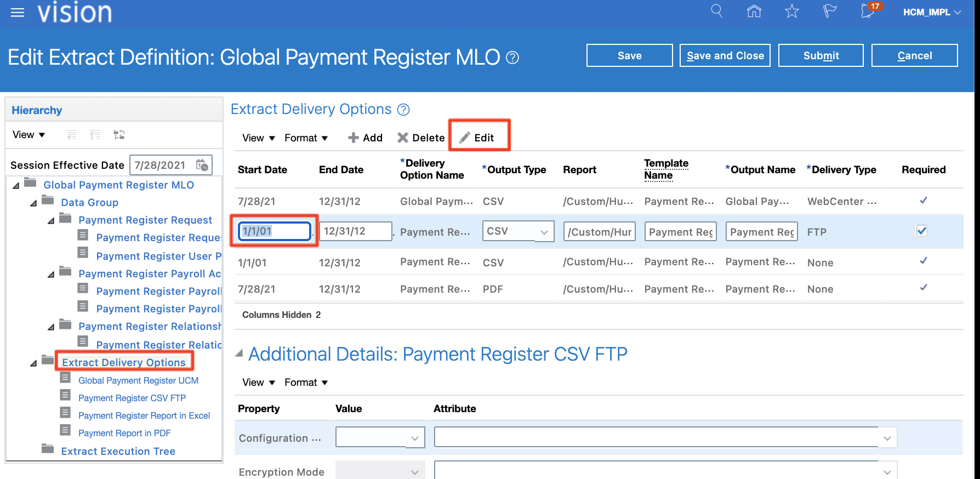980x479 pixels.
Task: Select the PDF output type row
Action: [599, 289]
